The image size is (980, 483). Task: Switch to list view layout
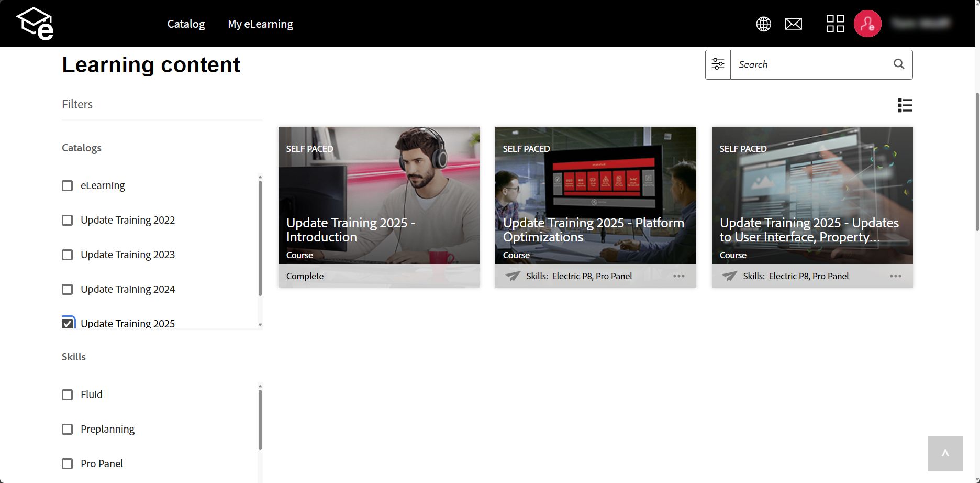coord(905,105)
